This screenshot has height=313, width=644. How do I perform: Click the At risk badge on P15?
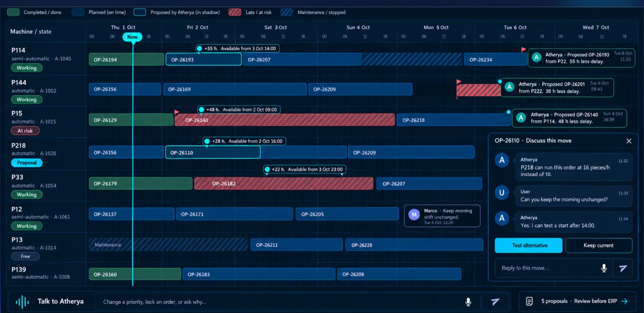tap(25, 131)
